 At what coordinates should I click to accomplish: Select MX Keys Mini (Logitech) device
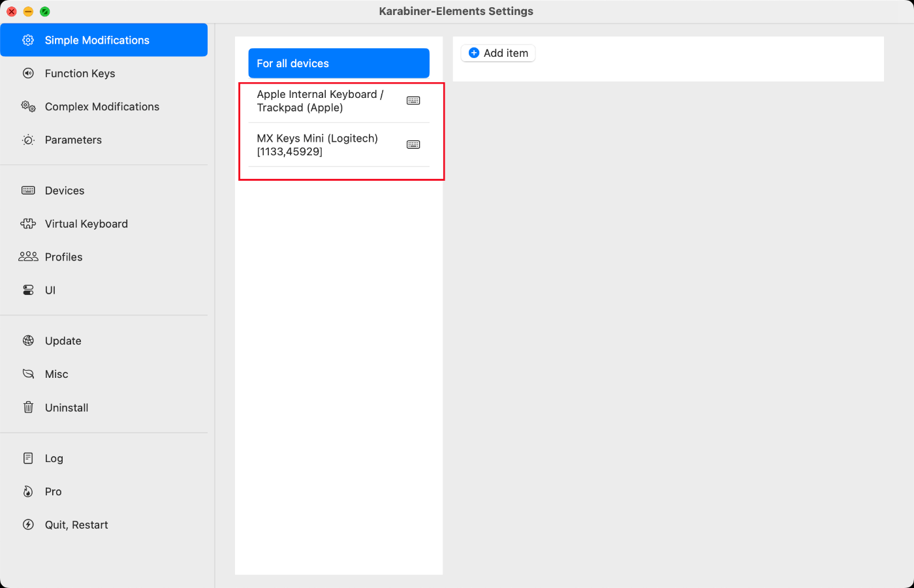339,145
